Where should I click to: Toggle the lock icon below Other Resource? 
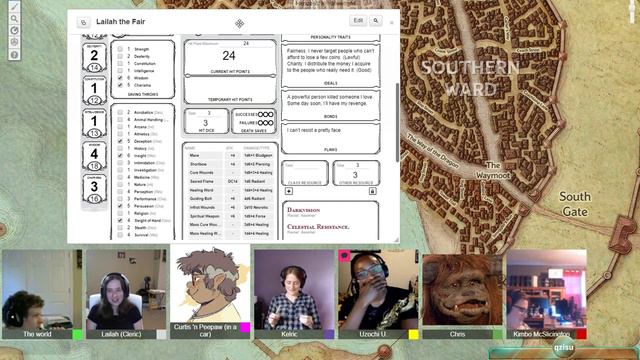click(x=372, y=191)
